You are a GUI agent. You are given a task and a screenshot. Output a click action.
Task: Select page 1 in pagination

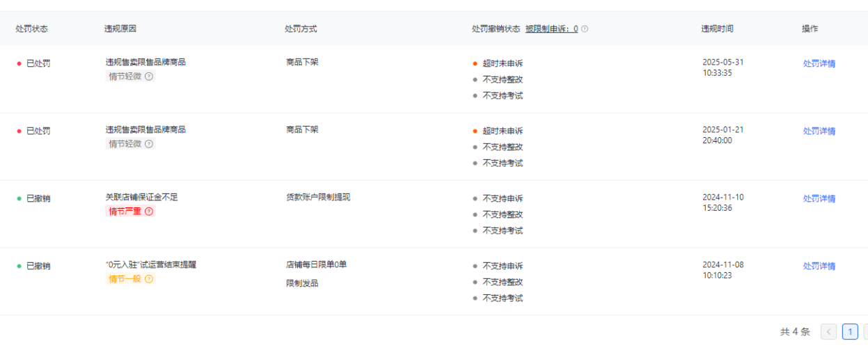(x=850, y=332)
